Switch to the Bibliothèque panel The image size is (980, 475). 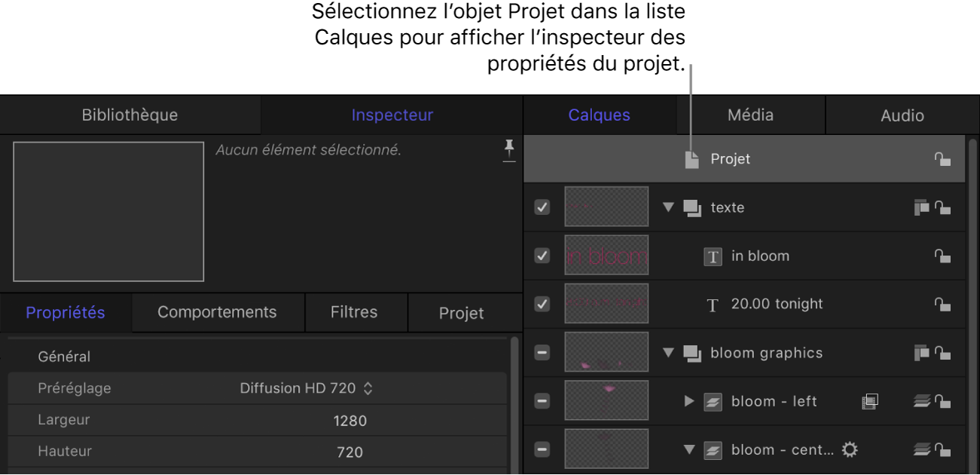(x=130, y=115)
